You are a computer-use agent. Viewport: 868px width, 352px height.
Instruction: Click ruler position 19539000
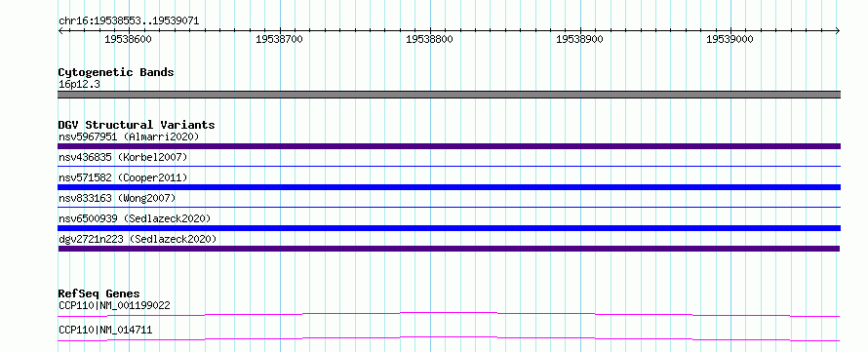[730, 39]
